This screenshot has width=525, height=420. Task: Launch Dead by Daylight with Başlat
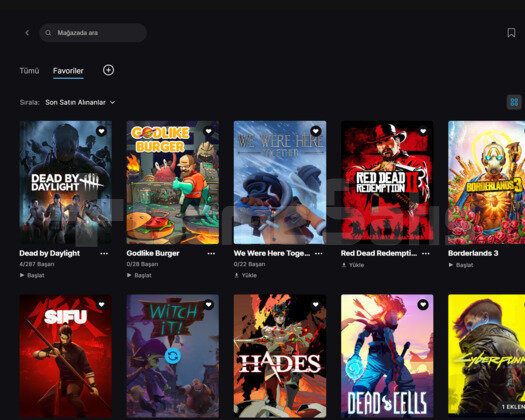[32, 275]
